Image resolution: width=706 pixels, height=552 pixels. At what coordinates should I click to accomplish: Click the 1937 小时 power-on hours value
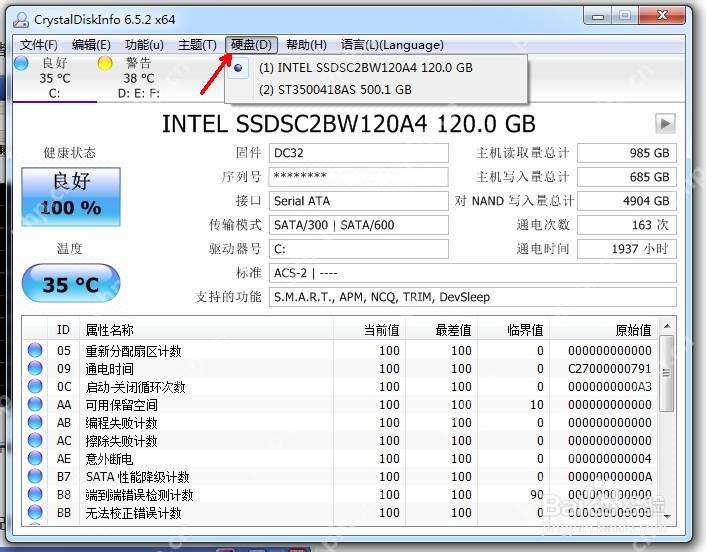click(627, 249)
